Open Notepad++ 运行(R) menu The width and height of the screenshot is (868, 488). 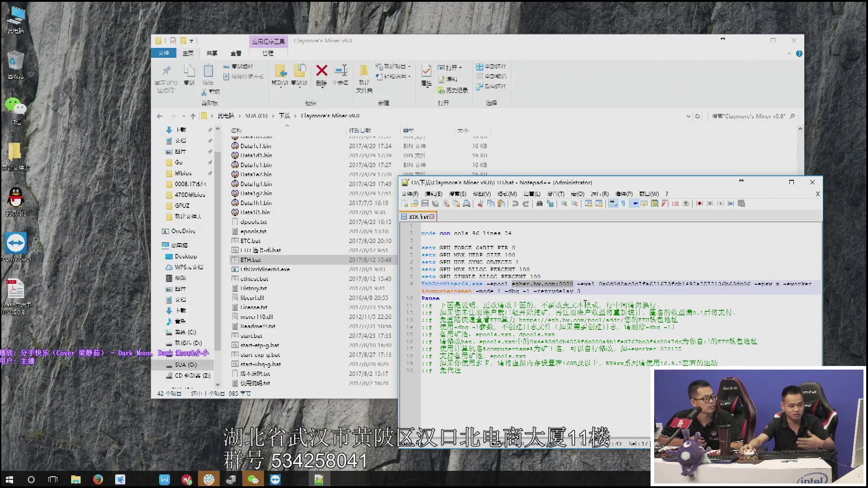[x=600, y=194]
